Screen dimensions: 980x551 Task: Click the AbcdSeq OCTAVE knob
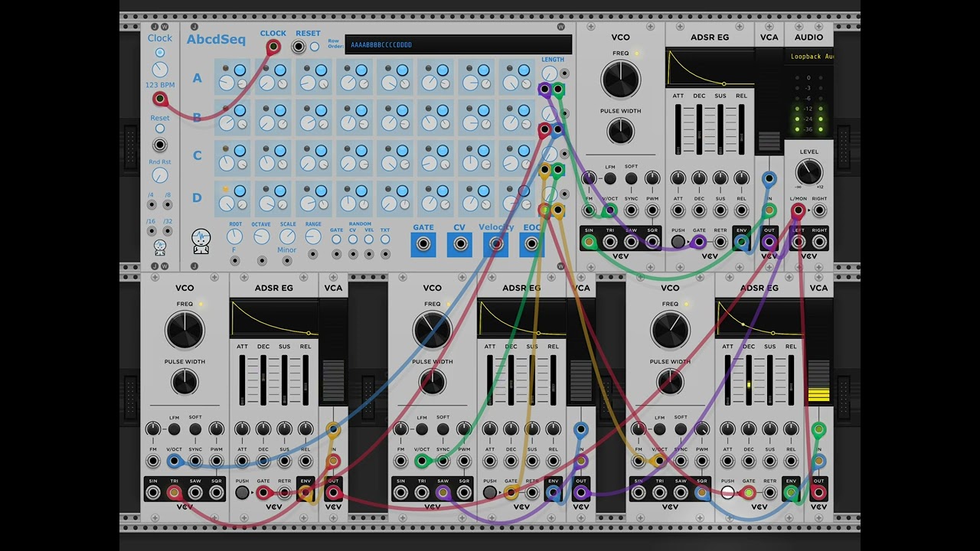(261, 237)
